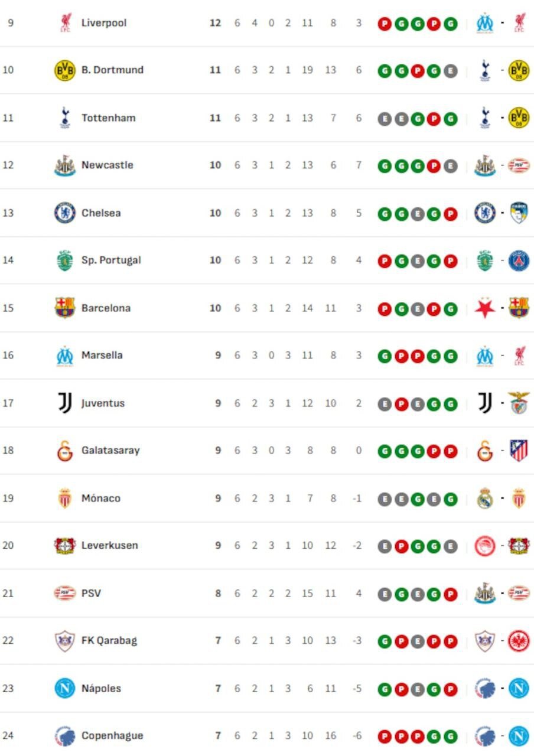Click the Tottenham crest beside team name
534x756 pixels.
click(64, 118)
